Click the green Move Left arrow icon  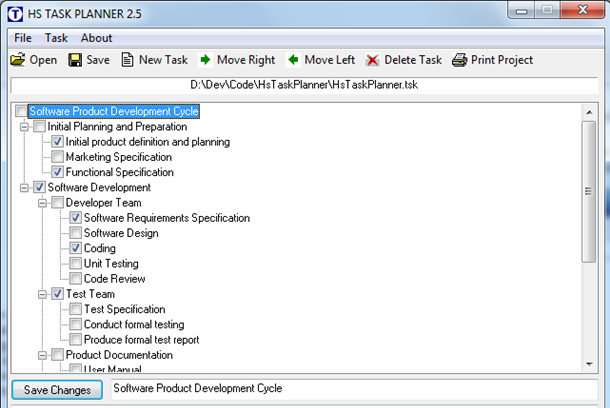[293, 60]
